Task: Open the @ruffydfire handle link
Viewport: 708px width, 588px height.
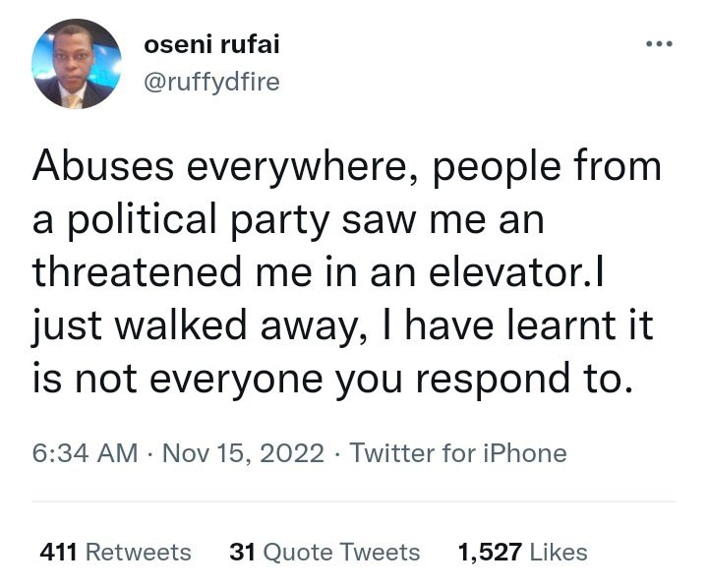Action: tap(211, 83)
